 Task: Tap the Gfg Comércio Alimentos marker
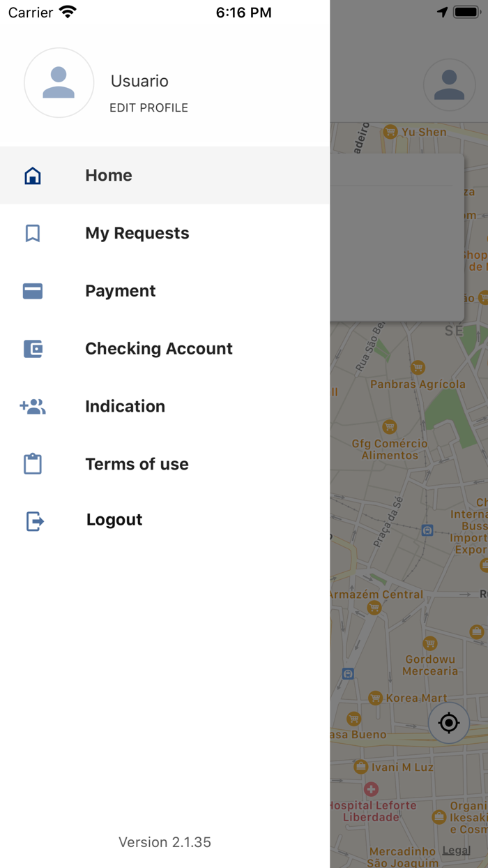click(390, 426)
